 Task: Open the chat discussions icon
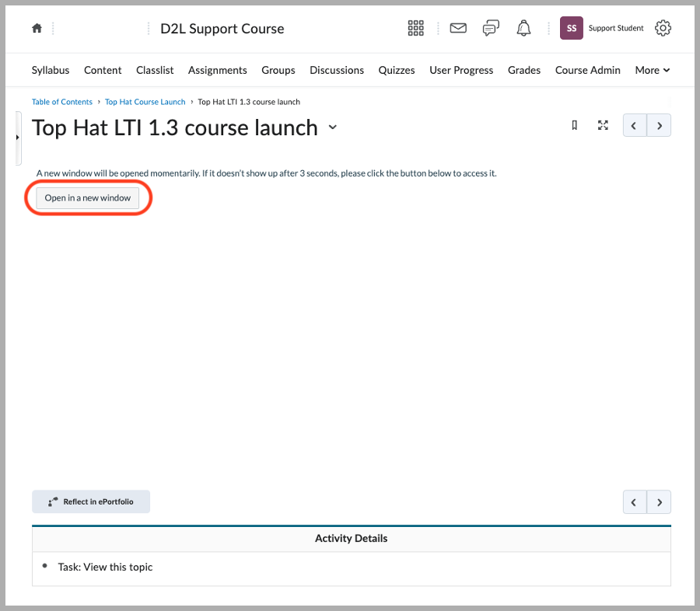click(x=491, y=27)
